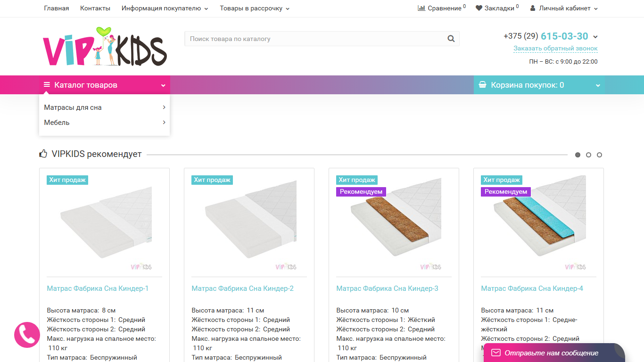
Task: Collapse the Каталог товаров chevron
Action: 163,85
